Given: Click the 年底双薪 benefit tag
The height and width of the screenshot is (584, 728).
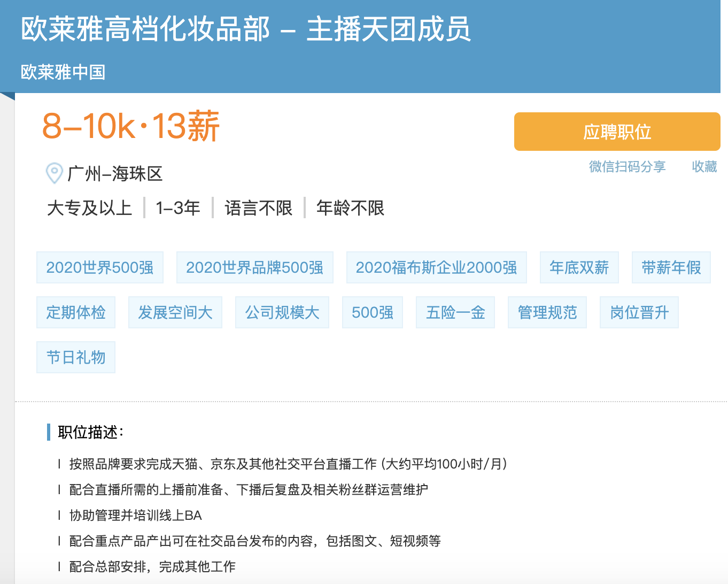Looking at the screenshot, I should (579, 267).
